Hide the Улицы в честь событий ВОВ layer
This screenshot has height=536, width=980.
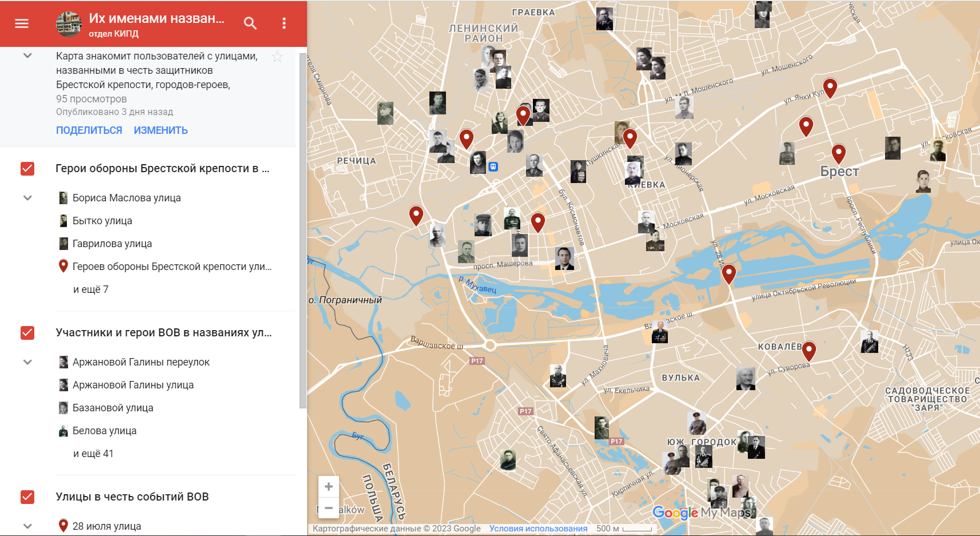click(x=27, y=497)
